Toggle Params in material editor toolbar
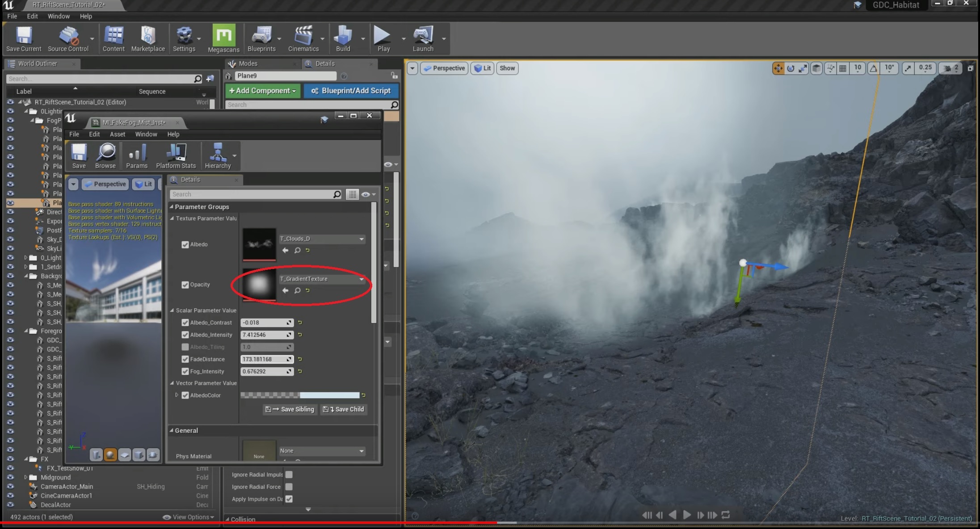The width and height of the screenshot is (980, 529). coord(137,156)
